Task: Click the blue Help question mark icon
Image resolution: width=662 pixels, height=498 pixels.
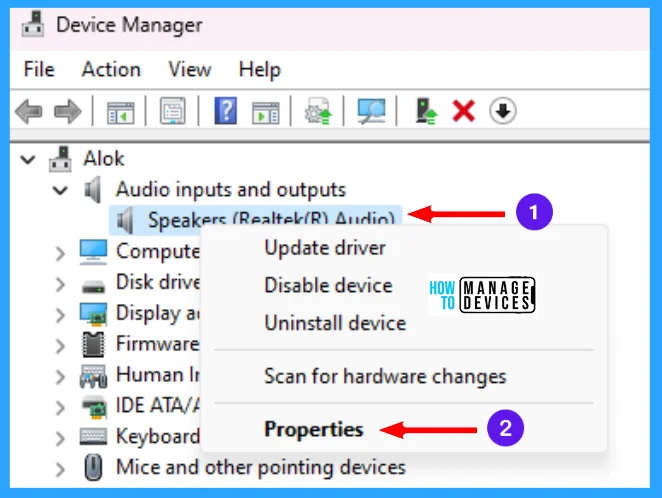Action: point(225,111)
